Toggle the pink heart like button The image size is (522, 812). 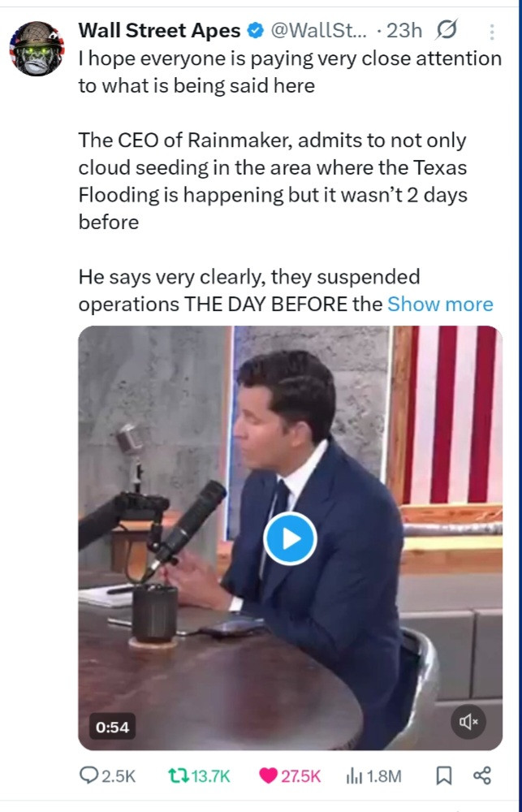[x=269, y=776]
